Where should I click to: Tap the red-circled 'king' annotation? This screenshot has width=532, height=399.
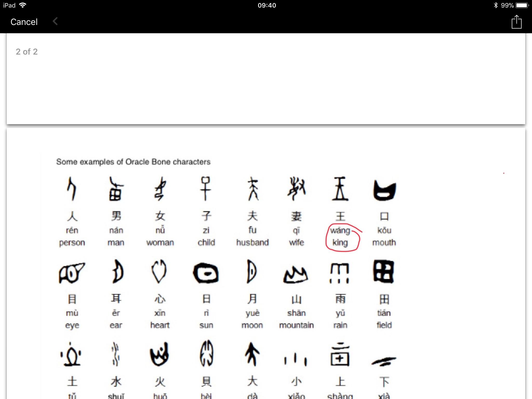coord(340,242)
